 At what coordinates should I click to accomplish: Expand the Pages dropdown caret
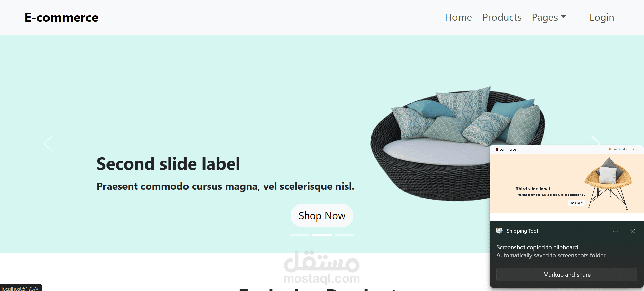[564, 16]
